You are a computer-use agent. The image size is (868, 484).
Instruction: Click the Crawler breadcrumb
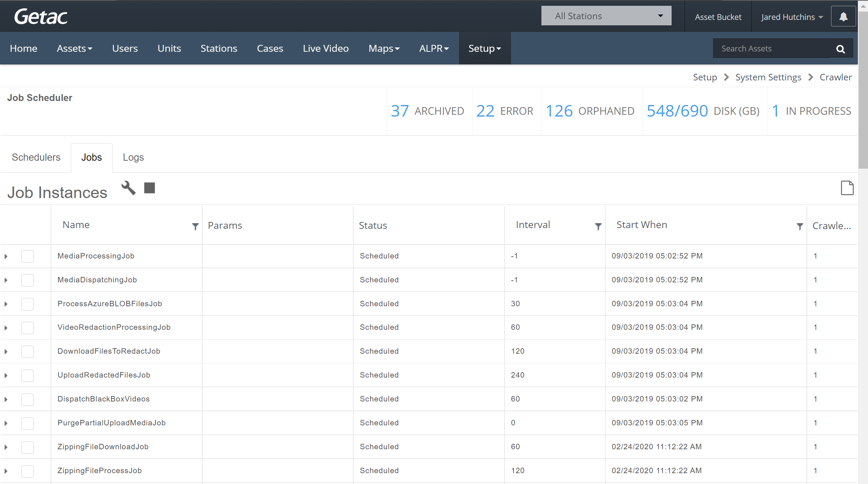pyautogui.click(x=835, y=77)
